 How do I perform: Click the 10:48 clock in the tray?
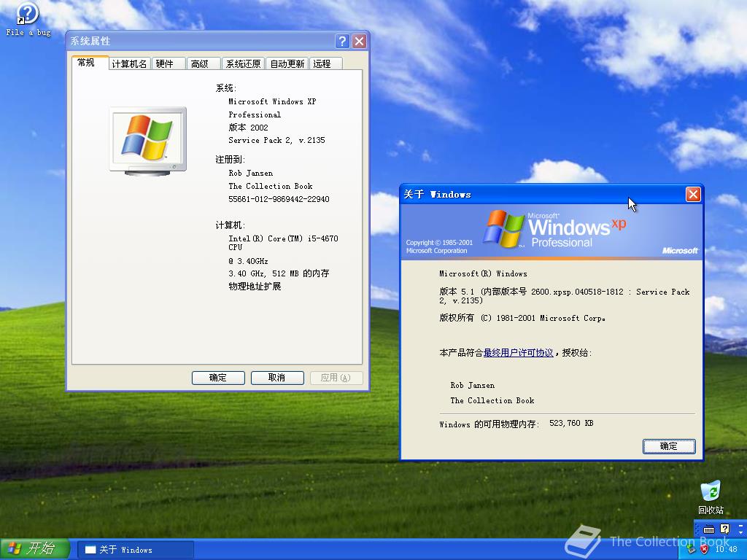726,549
